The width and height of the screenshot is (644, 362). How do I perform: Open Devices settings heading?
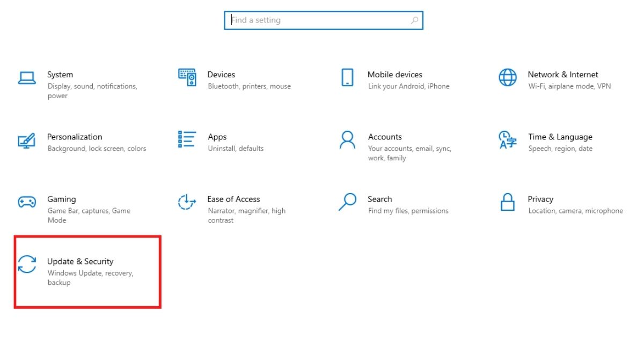(221, 75)
